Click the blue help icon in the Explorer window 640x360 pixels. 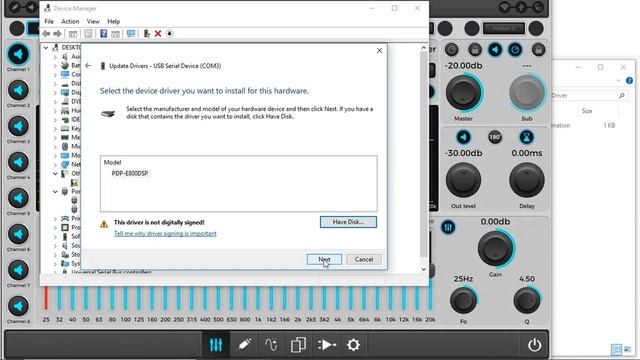[629, 81]
